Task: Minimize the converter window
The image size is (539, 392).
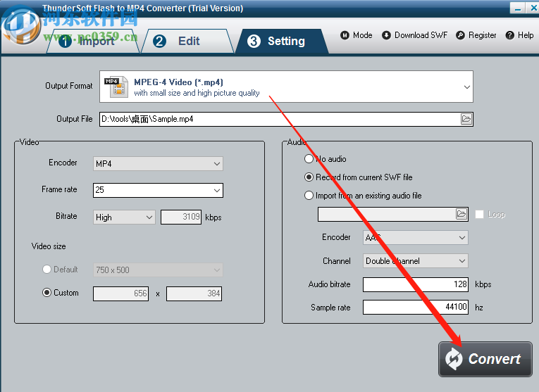Action: [x=518, y=8]
